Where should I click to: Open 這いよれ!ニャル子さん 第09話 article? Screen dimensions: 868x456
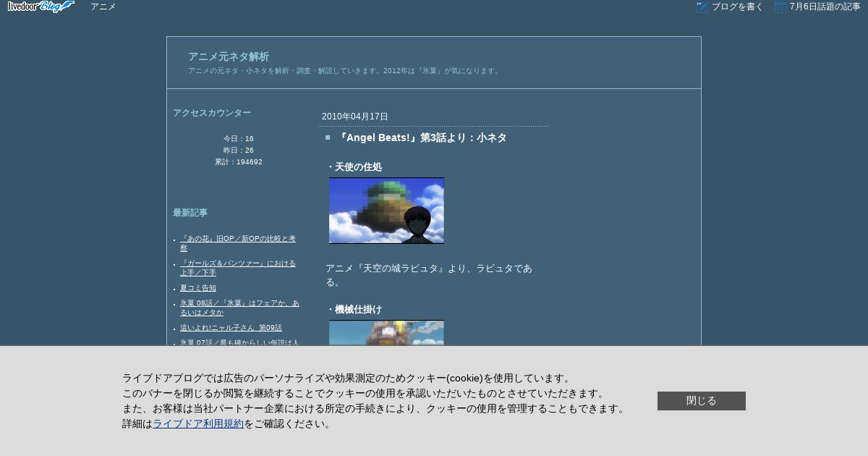pos(231,328)
